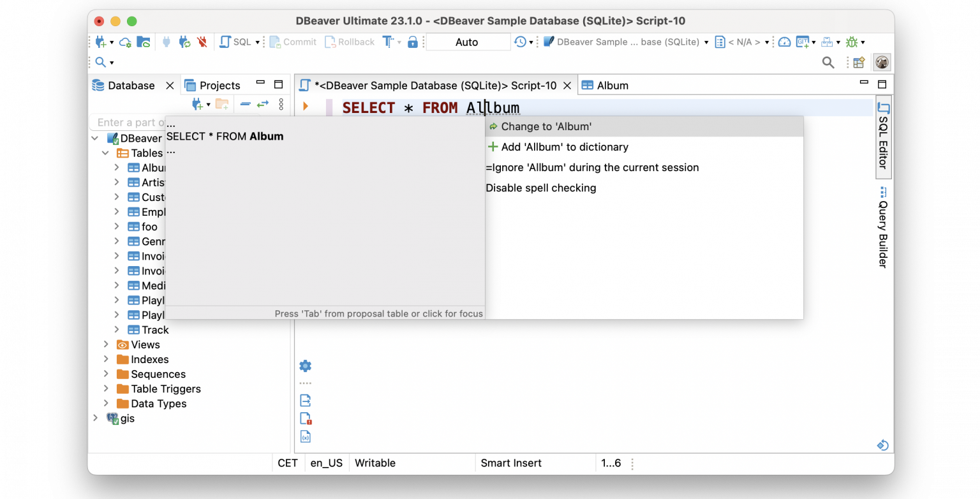Toggle the Auto commit mode field

(467, 42)
